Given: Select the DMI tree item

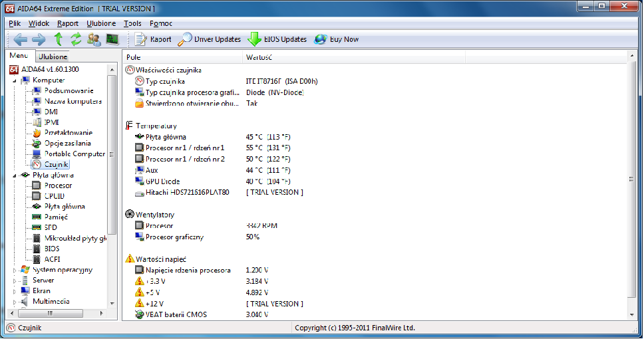Looking at the screenshot, I should tap(51, 112).
